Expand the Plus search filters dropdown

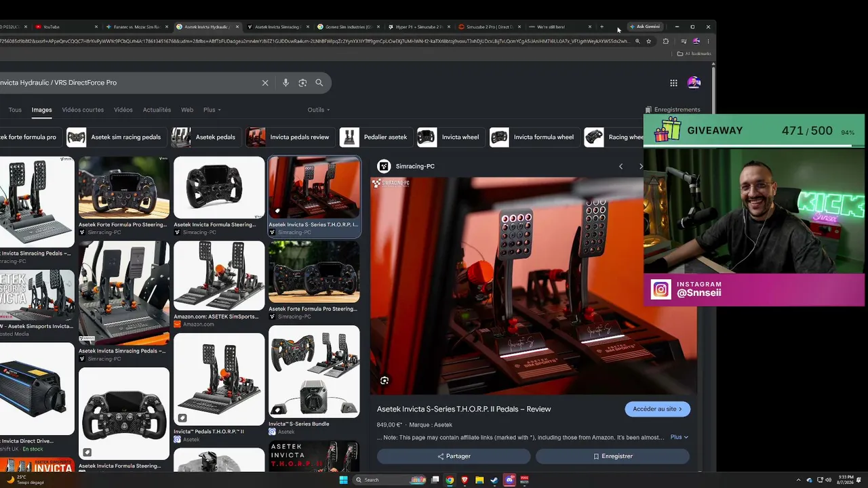[x=212, y=110]
